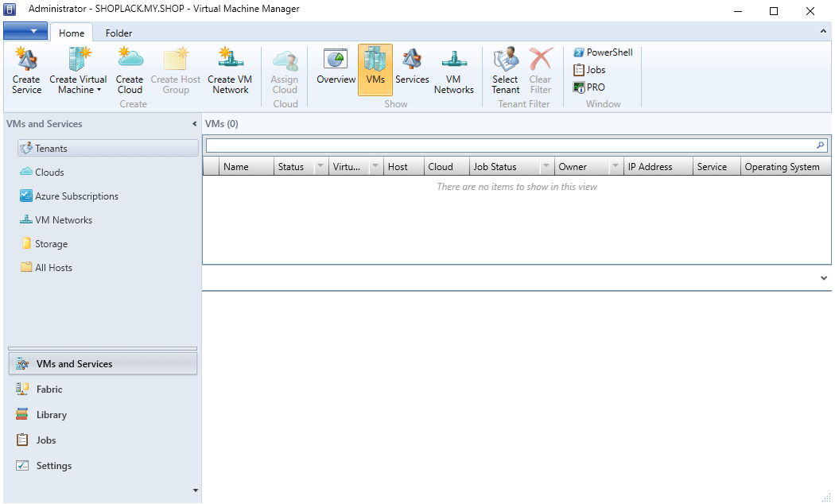Open the Settings workspace

[103, 466]
